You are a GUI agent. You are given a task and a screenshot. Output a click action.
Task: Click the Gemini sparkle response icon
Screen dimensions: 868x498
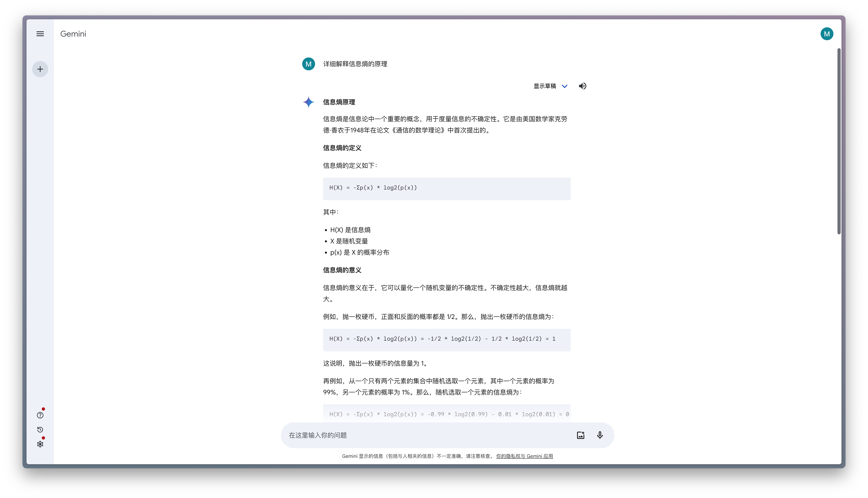(308, 102)
